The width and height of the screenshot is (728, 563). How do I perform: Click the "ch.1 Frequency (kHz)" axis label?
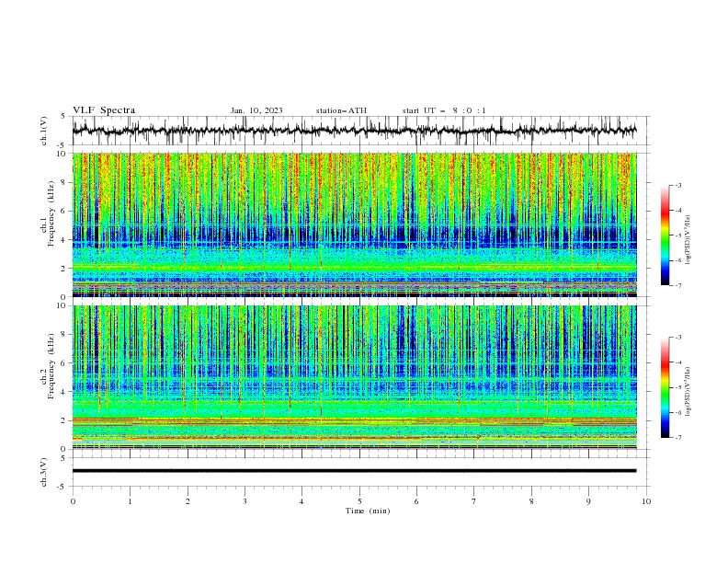pyautogui.click(x=49, y=213)
